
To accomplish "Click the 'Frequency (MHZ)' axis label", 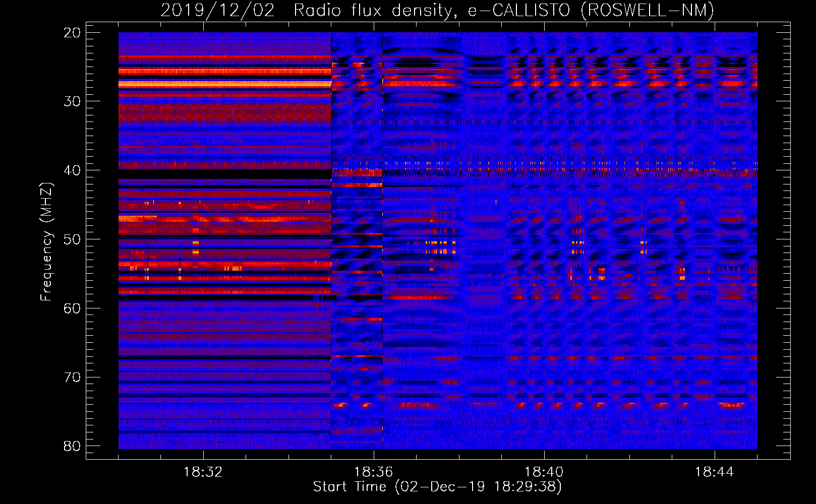I will click(x=46, y=242).
